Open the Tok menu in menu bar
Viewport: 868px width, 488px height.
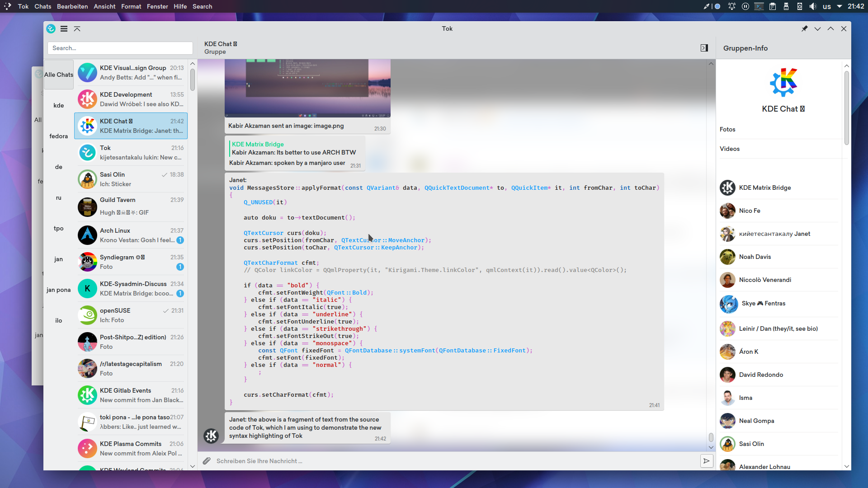[x=23, y=6]
